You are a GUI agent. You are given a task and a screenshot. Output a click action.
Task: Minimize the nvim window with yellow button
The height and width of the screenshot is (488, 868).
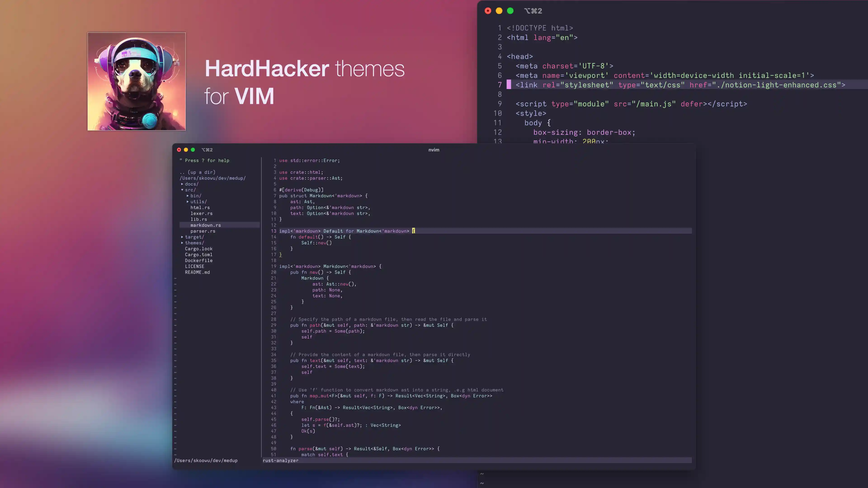pyautogui.click(x=186, y=150)
